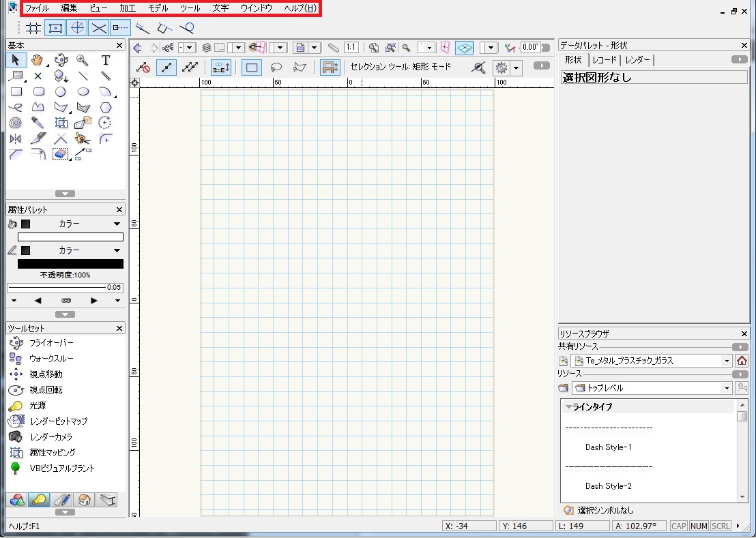Click the resource browser home button
This screenshot has height=538, width=756.
742,361
